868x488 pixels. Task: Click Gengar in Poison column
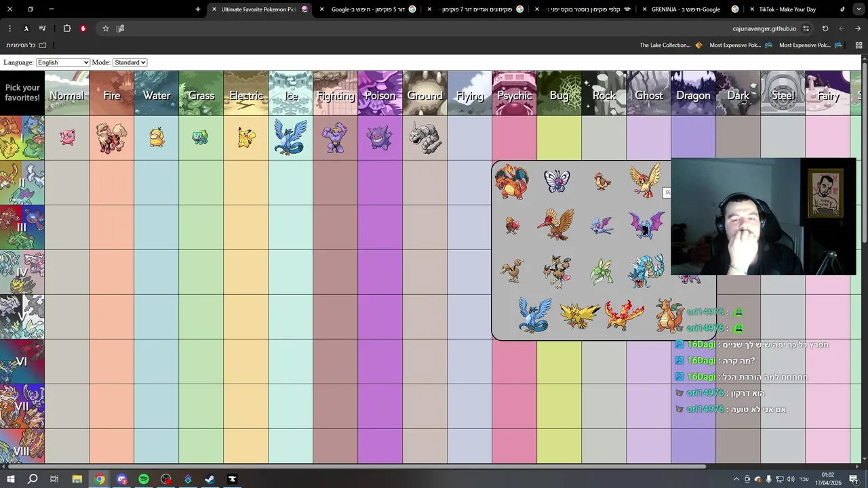click(x=380, y=138)
